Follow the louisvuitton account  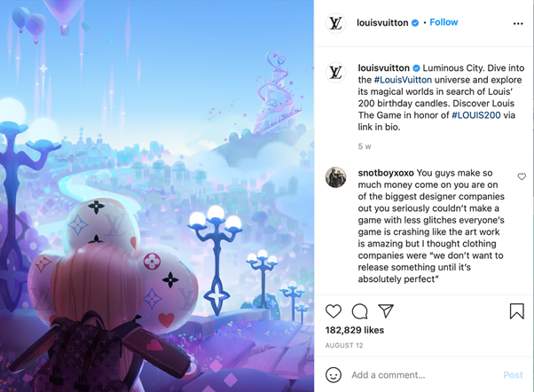pos(444,22)
